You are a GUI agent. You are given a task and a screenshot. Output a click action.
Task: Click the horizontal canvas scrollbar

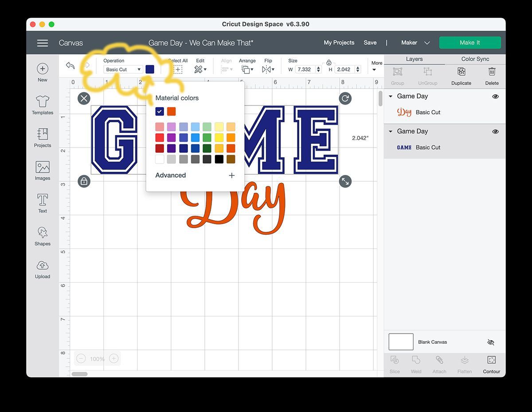(x=80, y=374)
